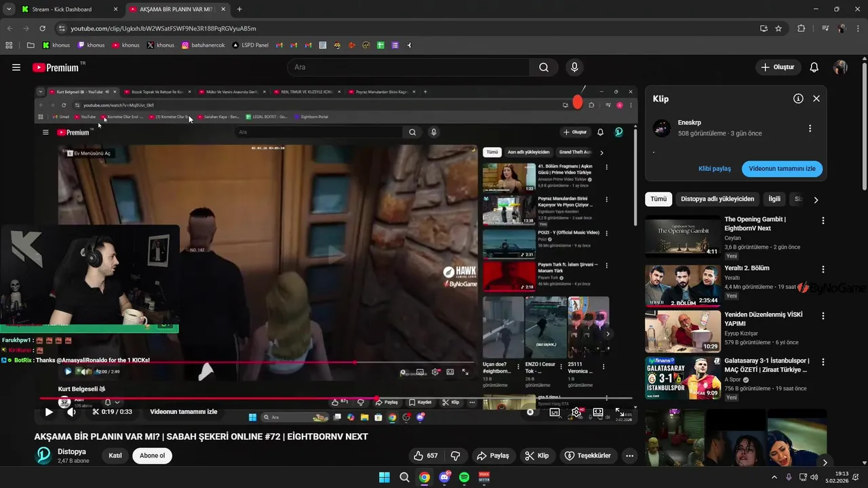Screen dimensions: 868x488
Task: Mute the video player volume
Action: point(71,411)
